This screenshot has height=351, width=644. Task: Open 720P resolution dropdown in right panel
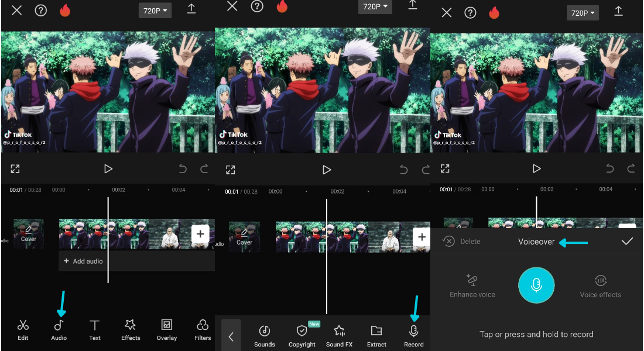(583, 13)
